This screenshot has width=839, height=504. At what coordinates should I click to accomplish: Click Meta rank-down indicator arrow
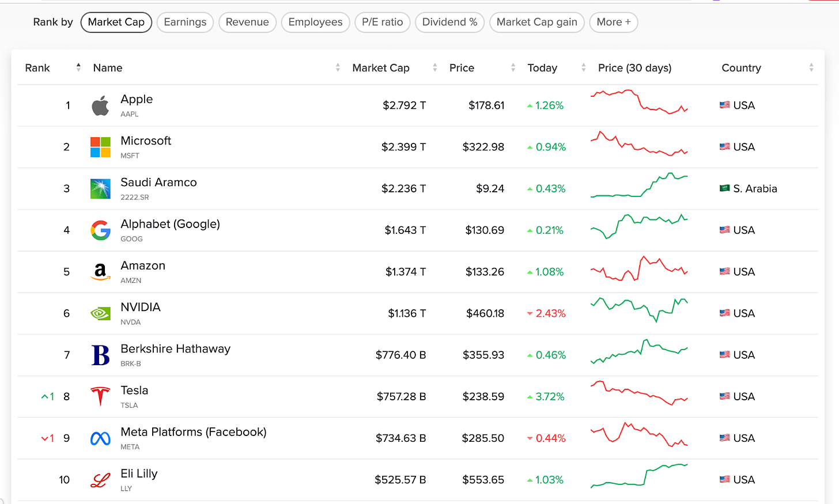pos(44,438)
